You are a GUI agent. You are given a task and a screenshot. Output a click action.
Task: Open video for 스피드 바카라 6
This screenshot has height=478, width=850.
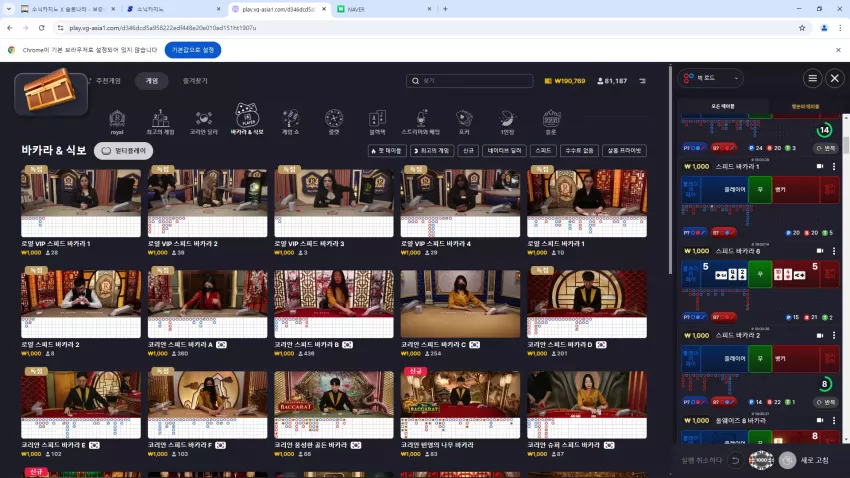click(820, 251)
